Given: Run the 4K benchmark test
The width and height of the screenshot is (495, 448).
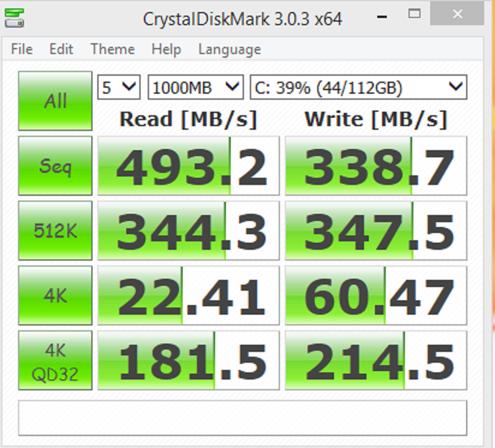Looking at the screenshot, I should click(x=55, y=295).
